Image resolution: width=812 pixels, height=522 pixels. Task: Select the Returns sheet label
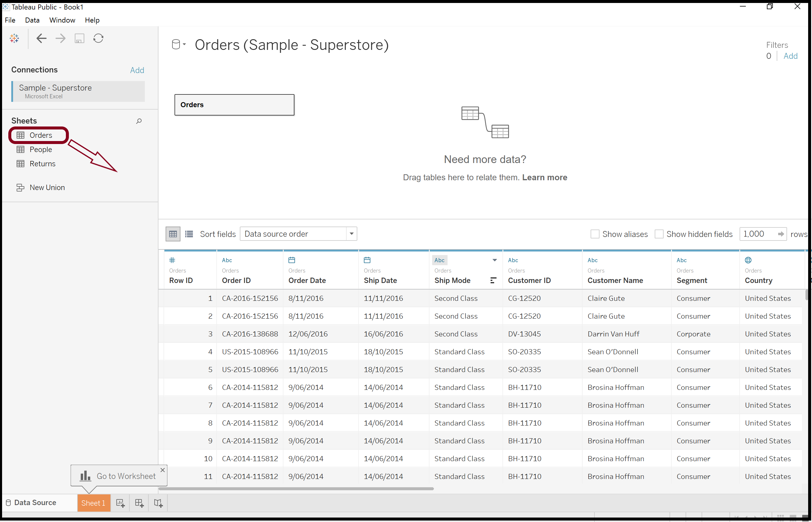42,164
